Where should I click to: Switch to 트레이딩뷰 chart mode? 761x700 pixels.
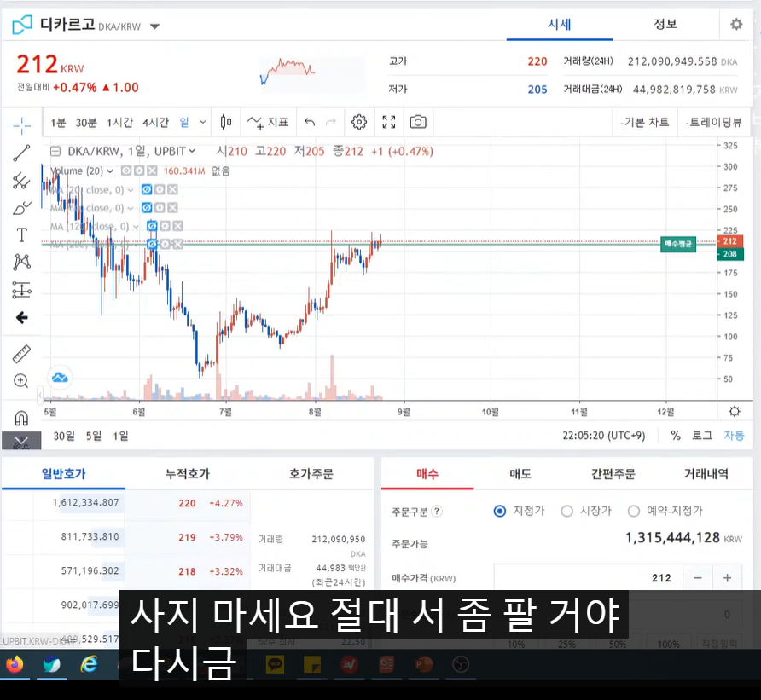pos(713,122)
